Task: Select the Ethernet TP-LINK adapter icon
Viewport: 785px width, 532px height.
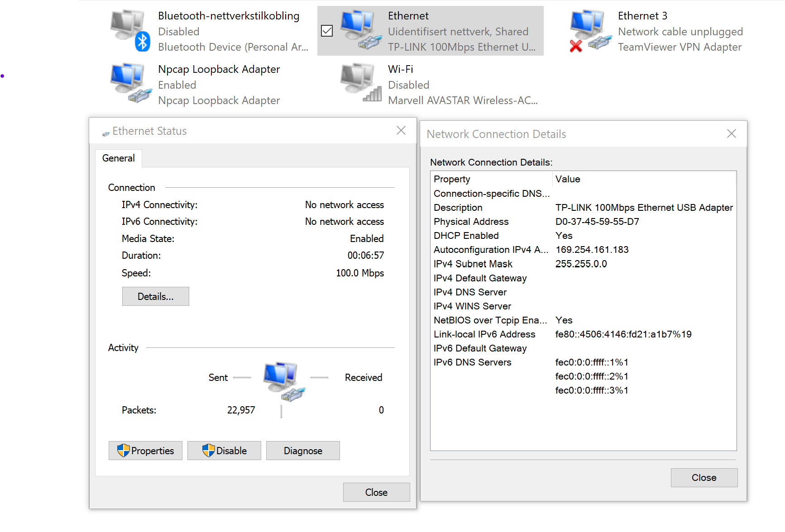Action: pyautogui.click(x=360, y=30)
